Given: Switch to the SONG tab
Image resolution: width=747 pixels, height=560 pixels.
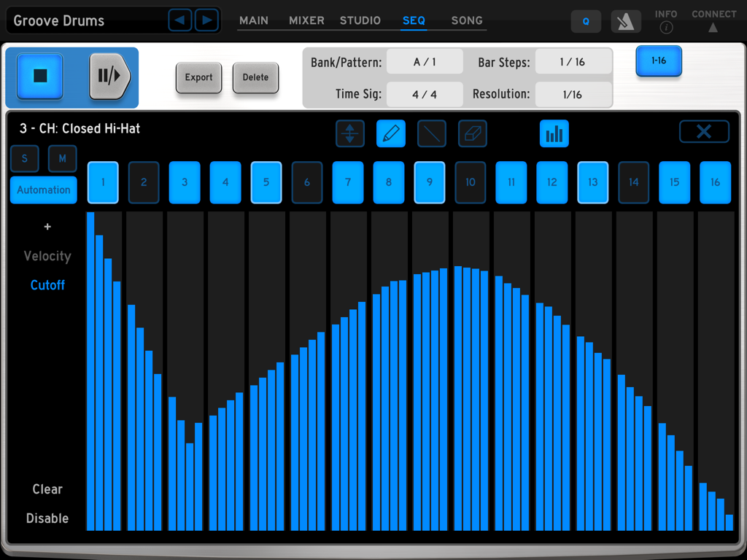Looking at the screenshot, I should pyautogui.click(x=466, y=20).
